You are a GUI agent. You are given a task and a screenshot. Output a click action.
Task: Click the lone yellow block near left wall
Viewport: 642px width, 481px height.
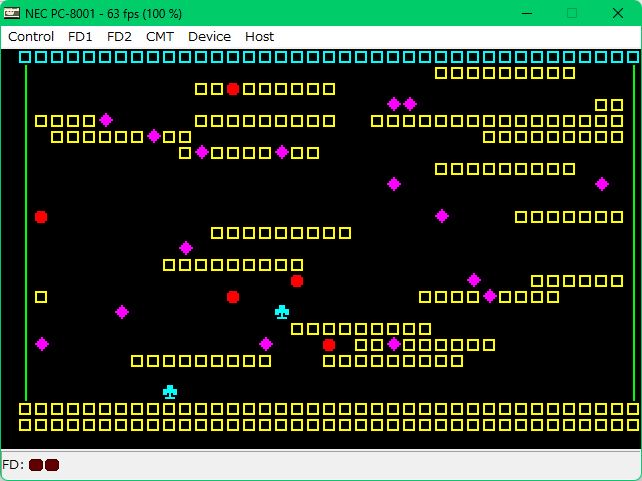point(41,297)
